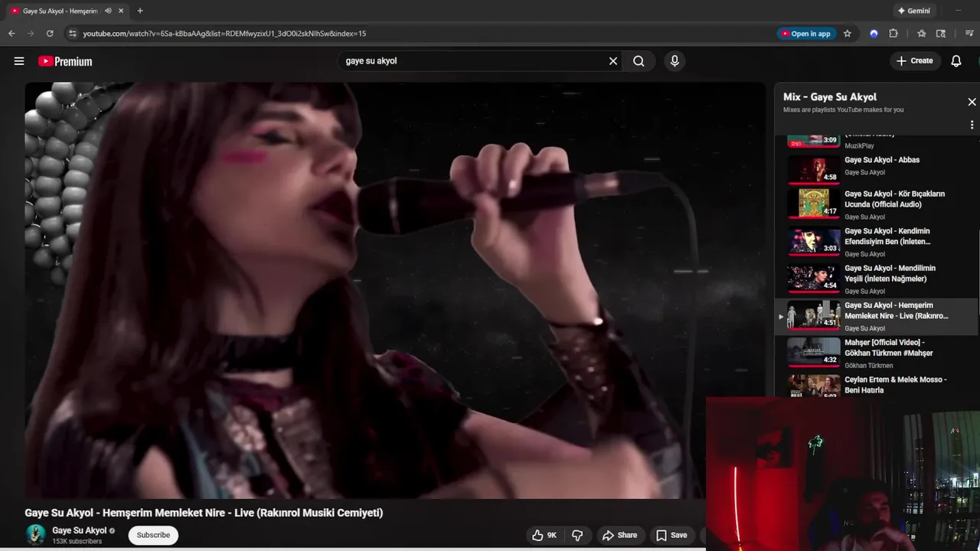
Task: Dislike the video
Action: (x=578, y=535)
